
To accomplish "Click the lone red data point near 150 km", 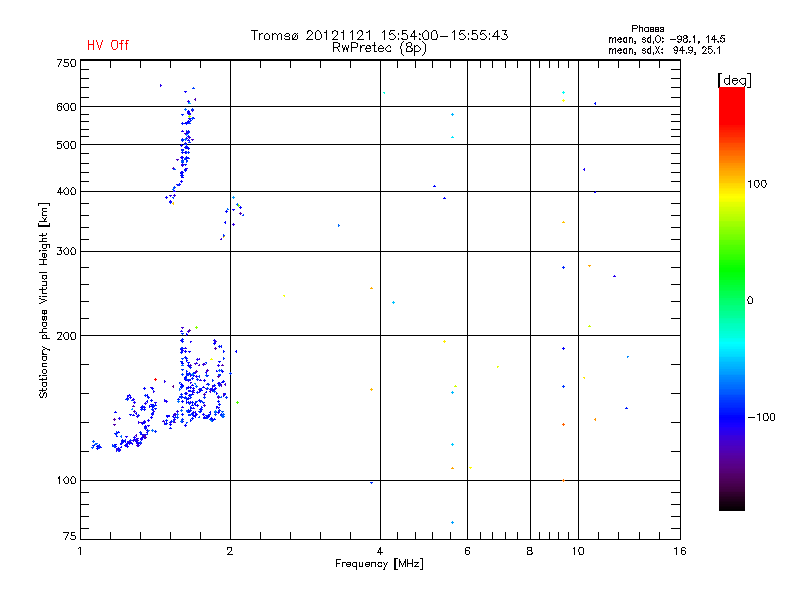I will point(156,380).
